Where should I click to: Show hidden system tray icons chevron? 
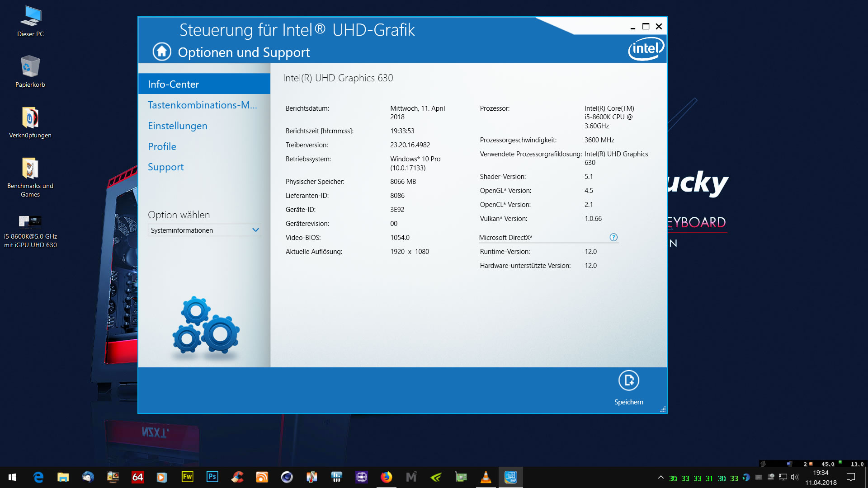click(x=660, y=477)
